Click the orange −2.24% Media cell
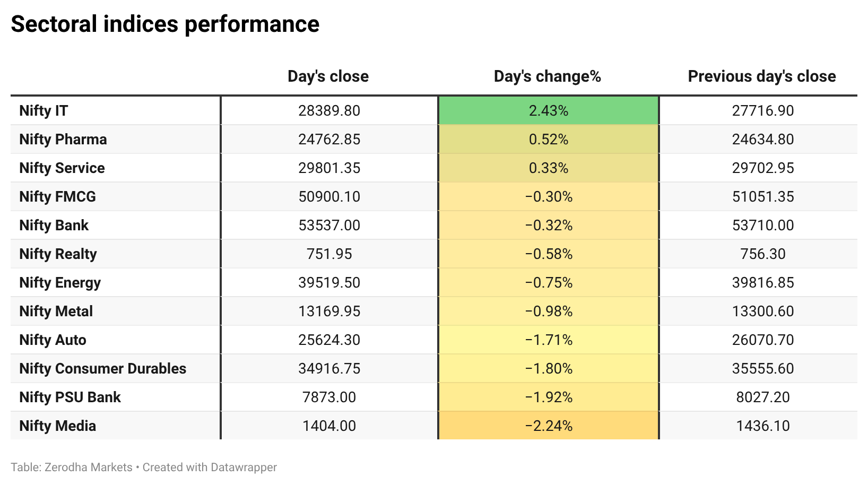Viewport: 868px width, 485px height. pyautogui.click(x=549, y=426)
